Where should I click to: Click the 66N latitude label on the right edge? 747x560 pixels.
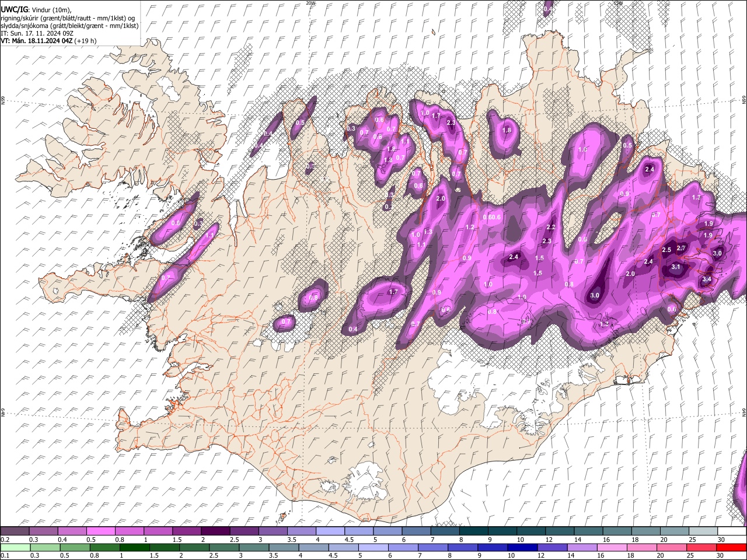744,100
